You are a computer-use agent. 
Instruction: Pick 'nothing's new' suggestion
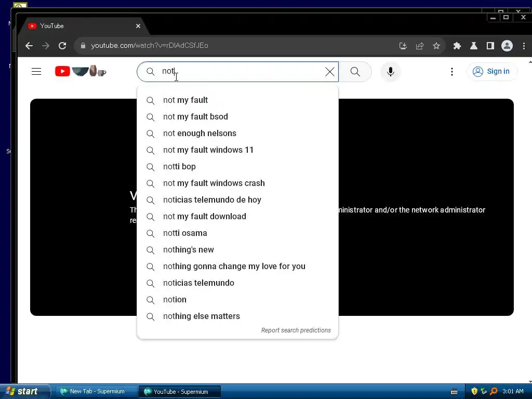click(237, 250)
